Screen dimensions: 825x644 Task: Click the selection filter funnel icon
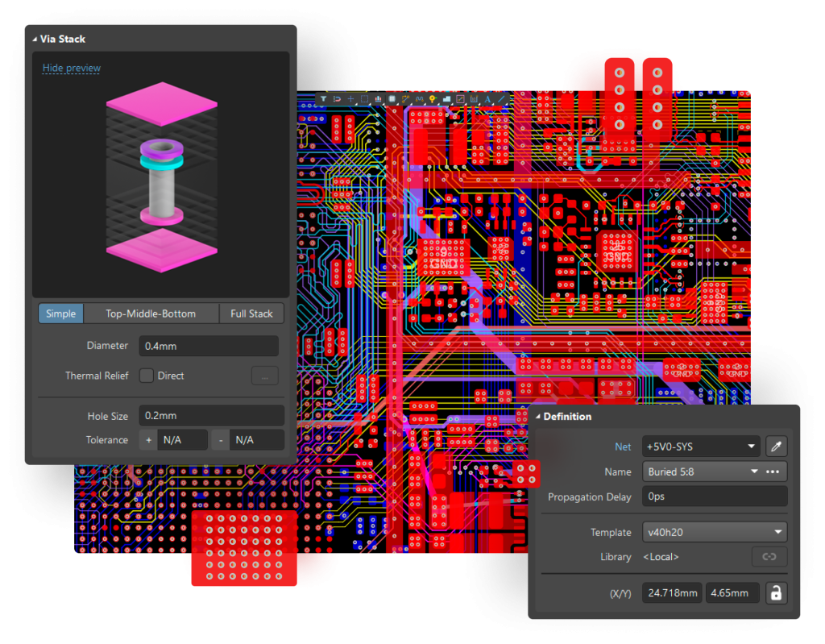323,99
